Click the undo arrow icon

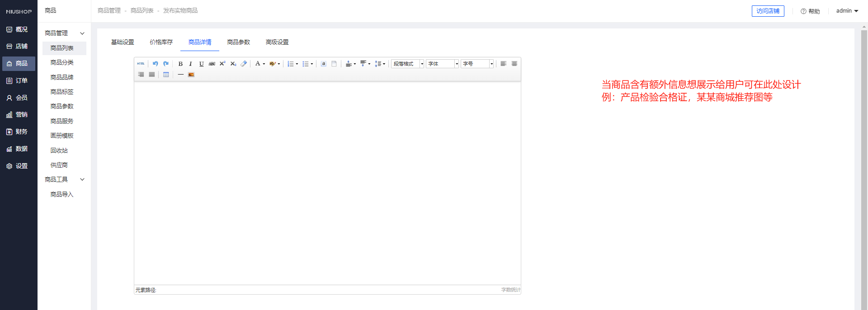coord(155,64)
